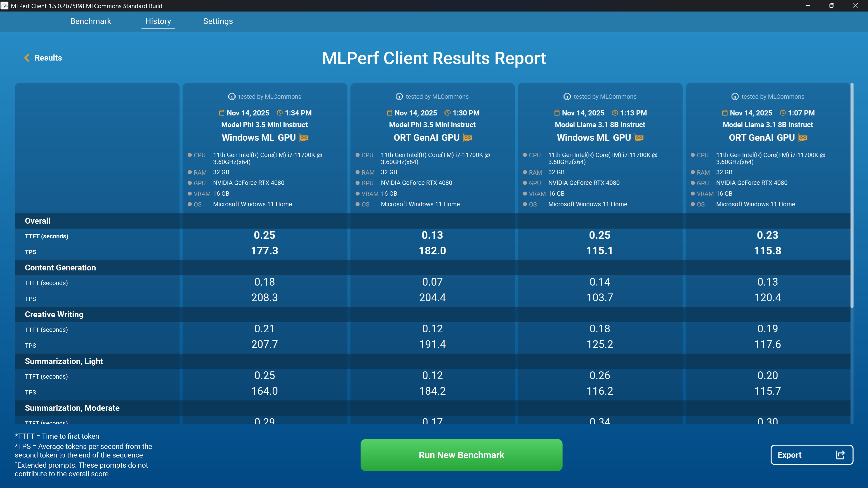The image size is (868, 488).
Task: Click the Summarization Light TPS value 115.7
Action: coord(768,391)
